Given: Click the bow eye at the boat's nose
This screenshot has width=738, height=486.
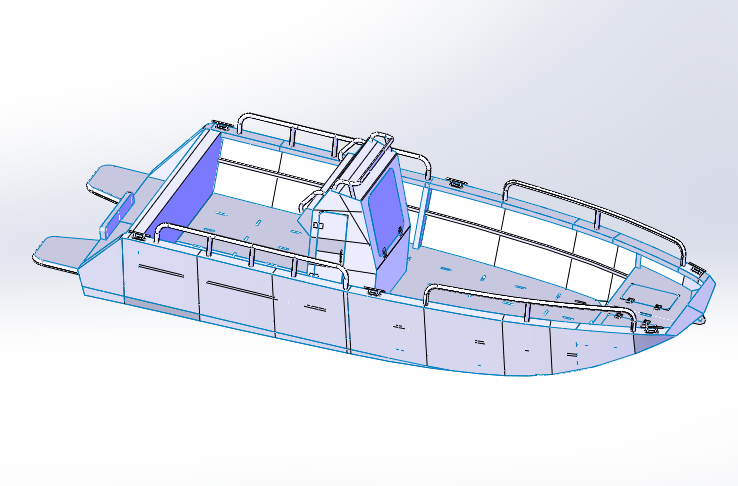Looking at the screenshot, I should point(702,319).
